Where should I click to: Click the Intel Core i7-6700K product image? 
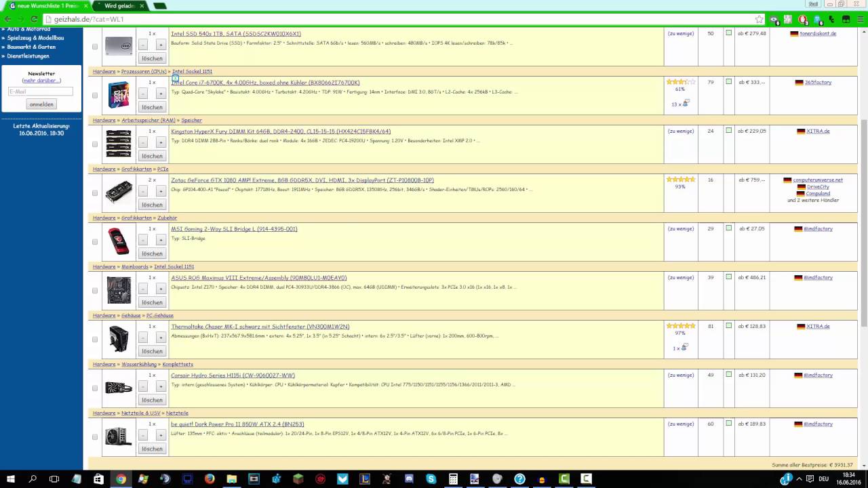click(x=119, y=95)
